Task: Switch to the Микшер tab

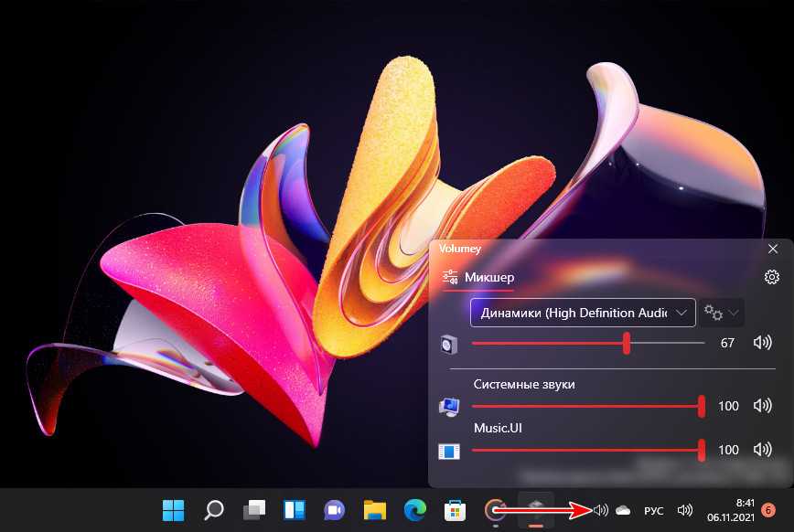Action: [x=478, y=277]
